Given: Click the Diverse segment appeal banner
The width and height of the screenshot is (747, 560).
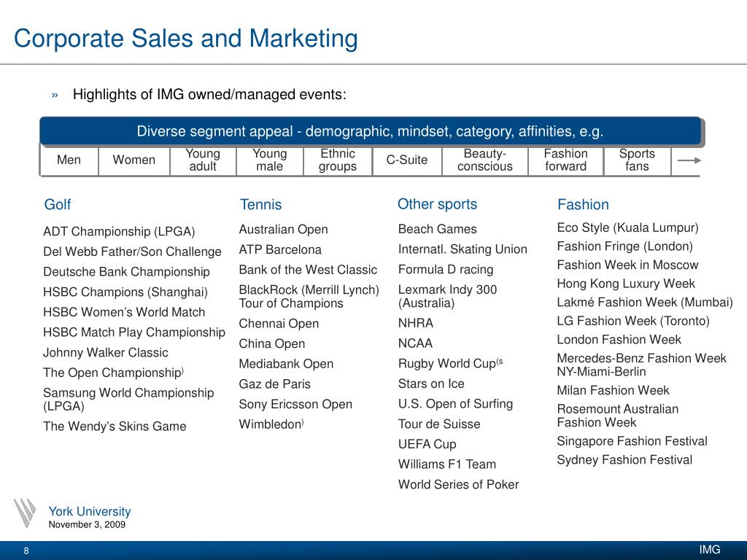Looking at the screenshot, I should click(x=370, y=131).
